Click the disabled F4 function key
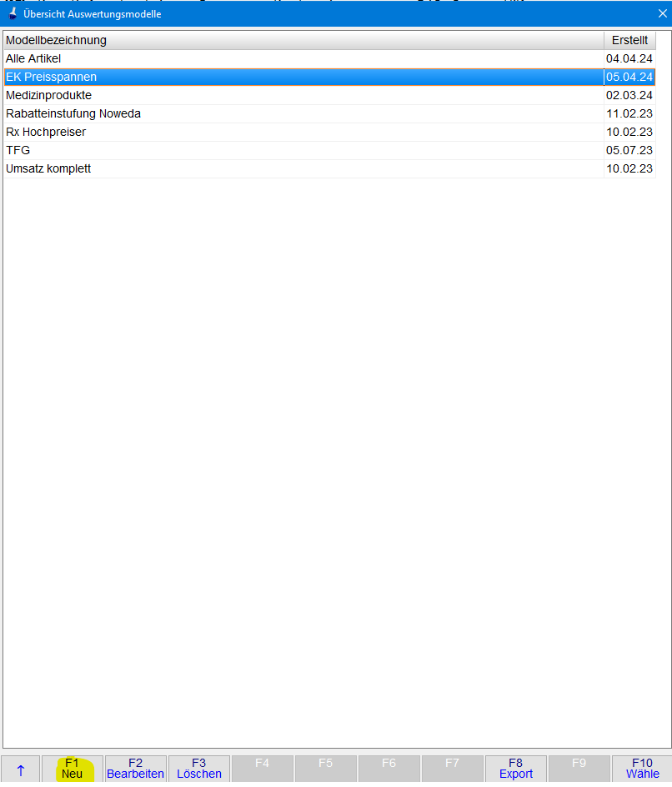The width and height of the screenshot is (672, 787). pyautogui.click(x=262, y=769)
